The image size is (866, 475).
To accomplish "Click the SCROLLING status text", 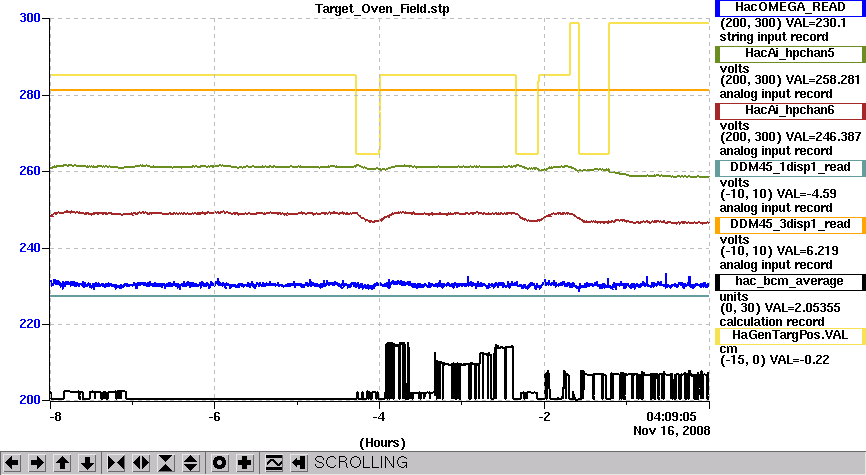I will [361, 462].
